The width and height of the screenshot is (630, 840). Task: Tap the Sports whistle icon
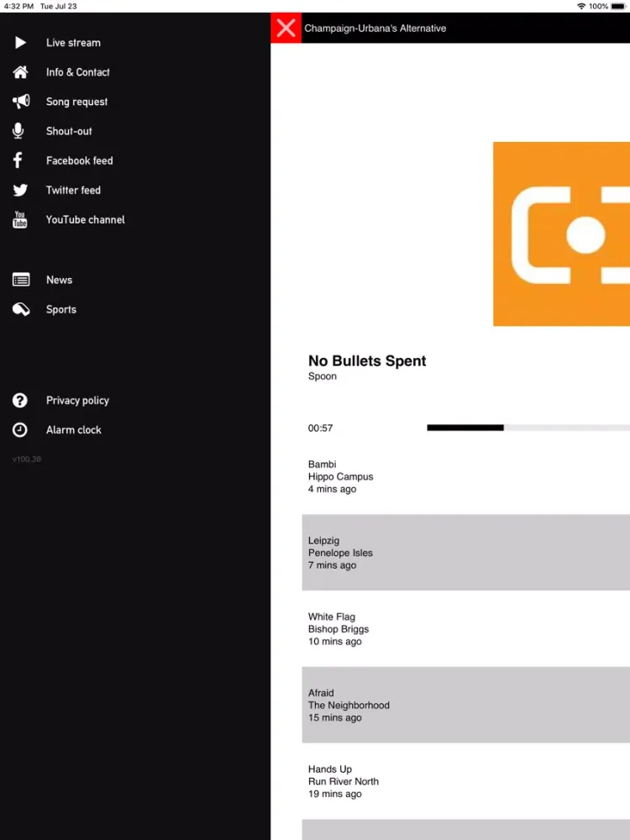tap(21, 309)
